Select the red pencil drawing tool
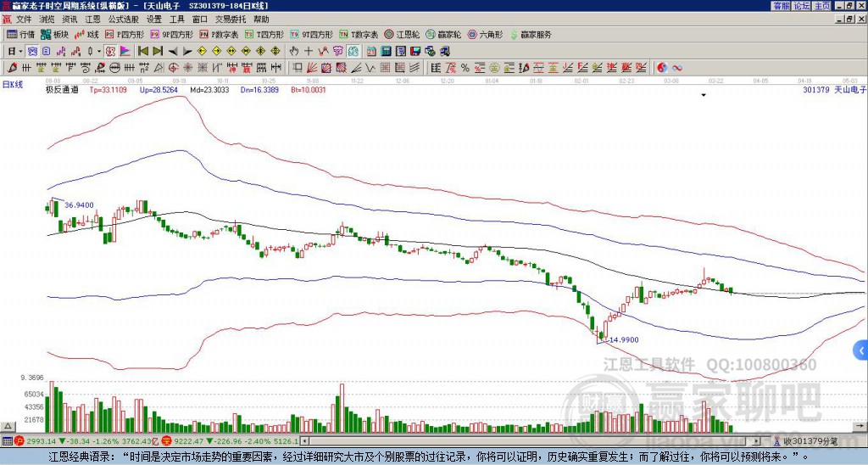This screenshot has height=465, width=868. click(12, 68)
